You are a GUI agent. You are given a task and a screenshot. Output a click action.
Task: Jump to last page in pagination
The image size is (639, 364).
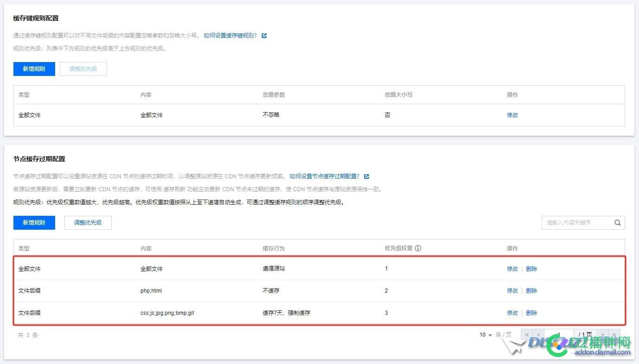pyautogui.click(x=614, y=334)
